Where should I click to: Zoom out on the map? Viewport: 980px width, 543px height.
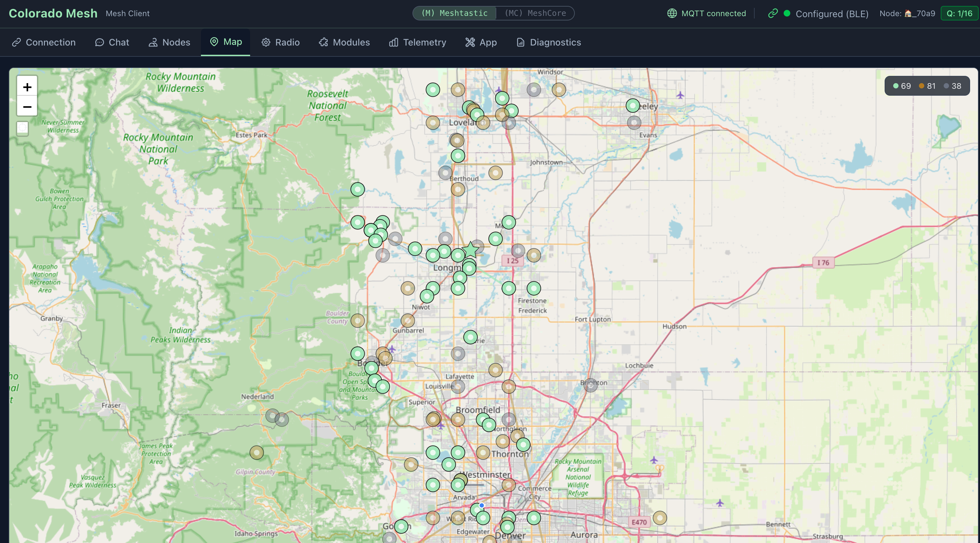27,107
